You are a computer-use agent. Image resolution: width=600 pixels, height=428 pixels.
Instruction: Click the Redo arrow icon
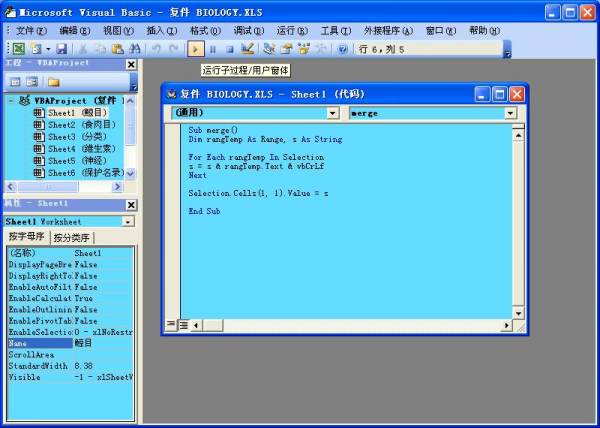click(x=173, y=49)
